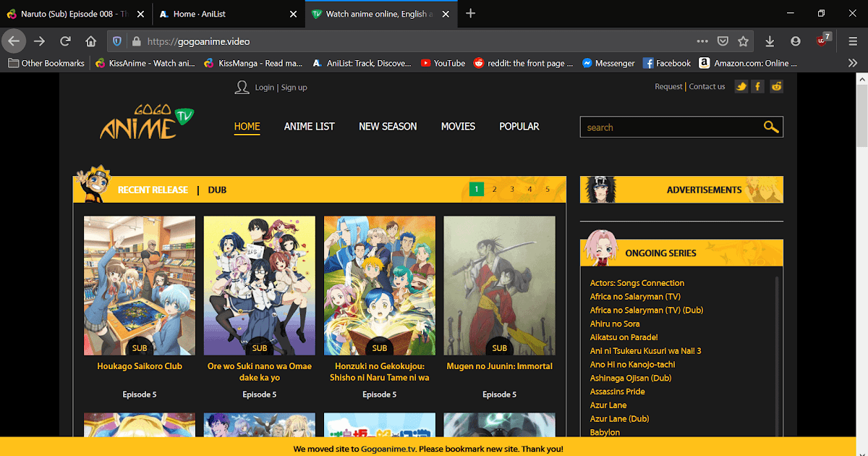Click the GogoAnime Twitter icon

[741, 86]
